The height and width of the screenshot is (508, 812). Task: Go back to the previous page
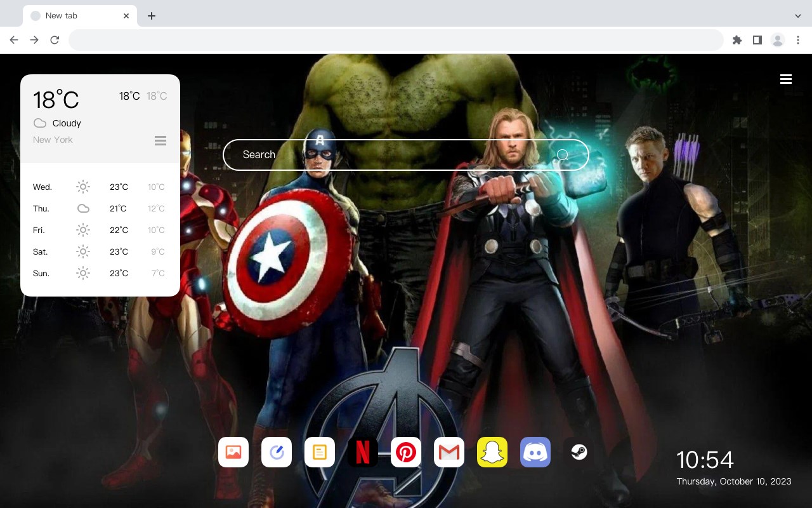click(x=14, y=40)
